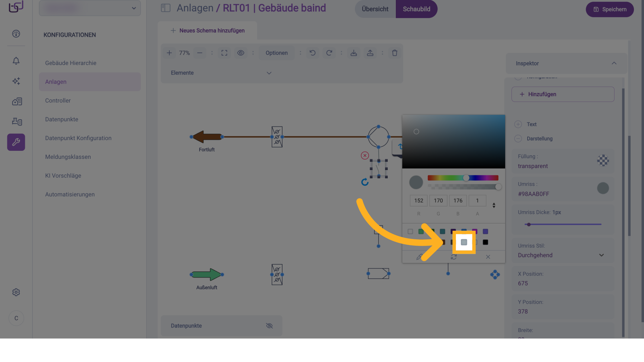Screen dimensions: 644x362
Task: Expand the Elemente dropdown
Action: [x=269, y=73]
